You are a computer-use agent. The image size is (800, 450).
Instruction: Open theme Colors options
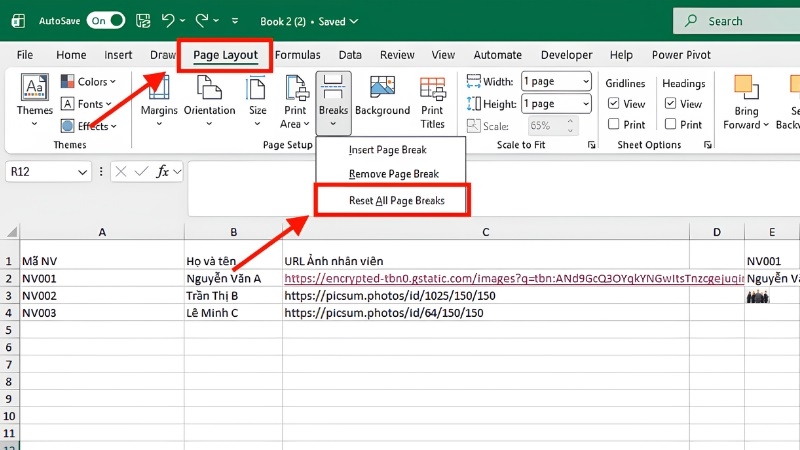[88, 82]
